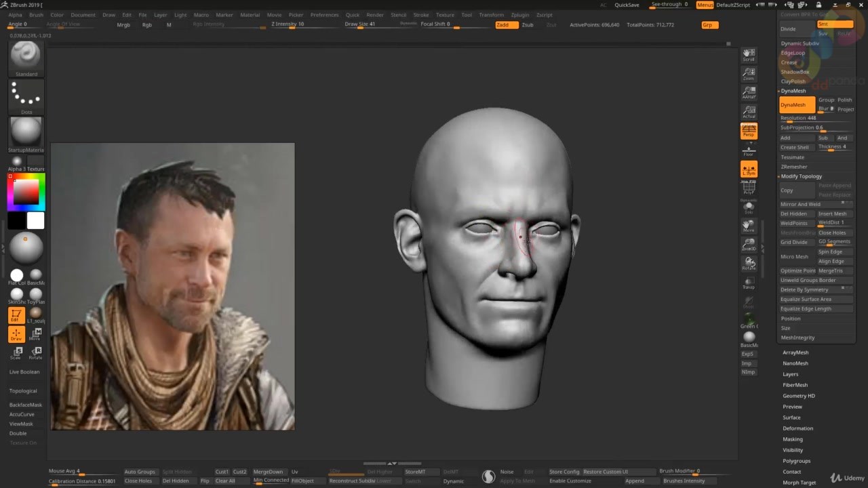This screenshot has width=868, height=488.
Task: Toggle Transp transparency icon
Action: 749,283
